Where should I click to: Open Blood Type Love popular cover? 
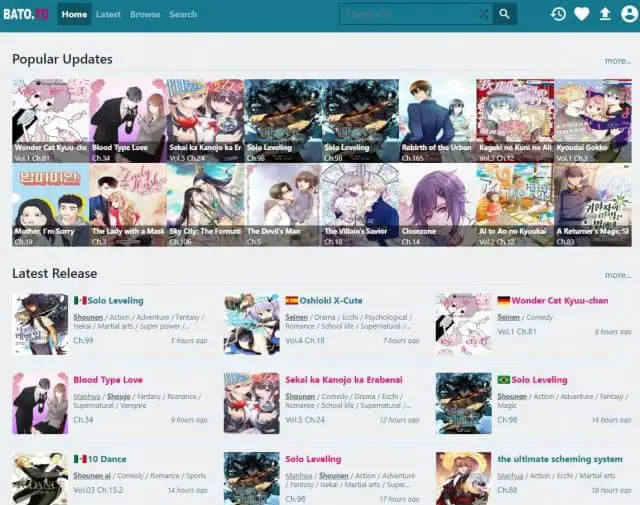[128, 121]
